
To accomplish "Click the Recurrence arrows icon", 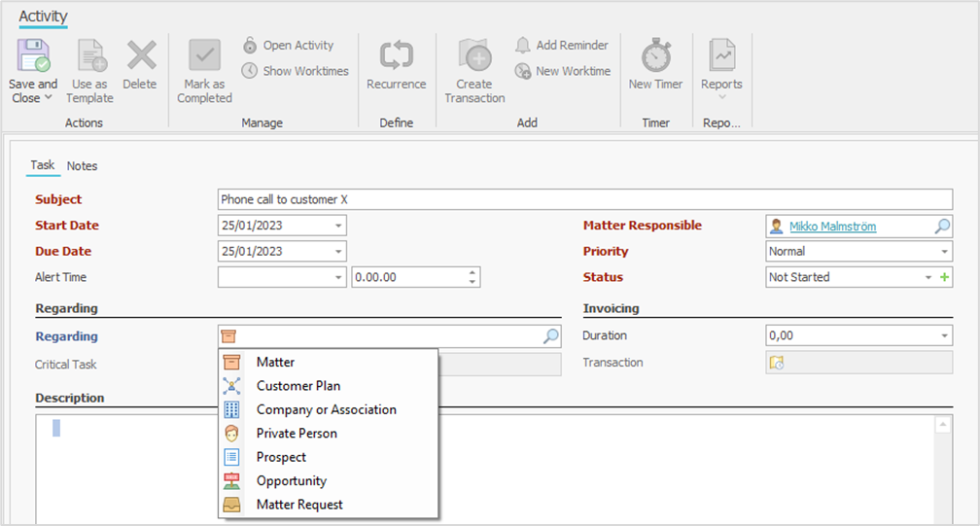I will pyautogui.click(x=396, y=56).
